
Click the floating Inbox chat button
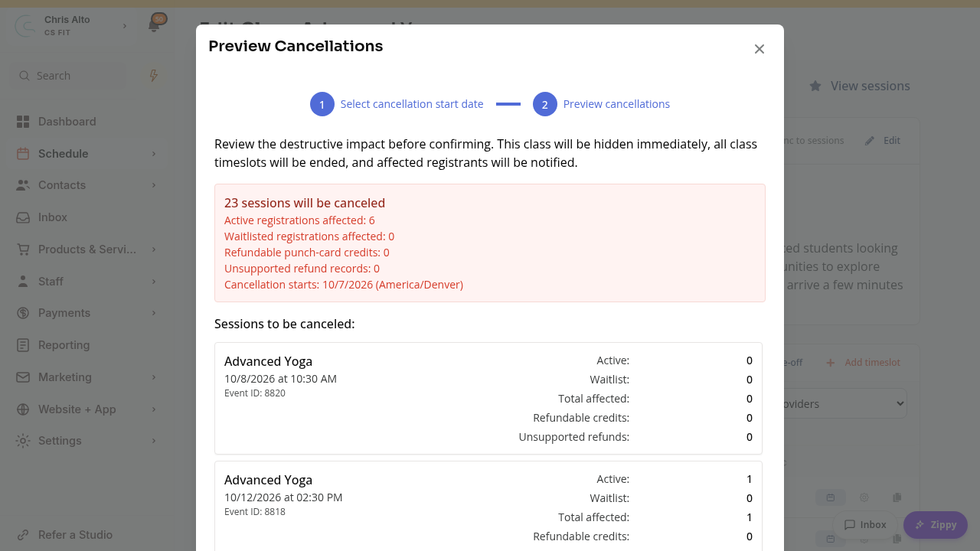click(x=865, y=525)
